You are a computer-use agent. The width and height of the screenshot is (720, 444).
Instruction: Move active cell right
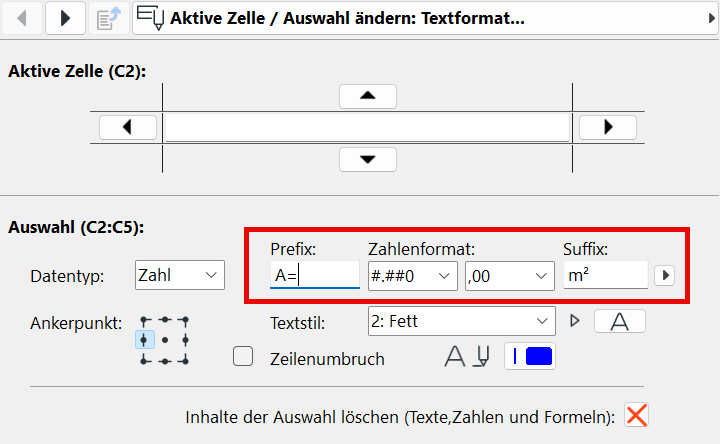click(608, 127)
